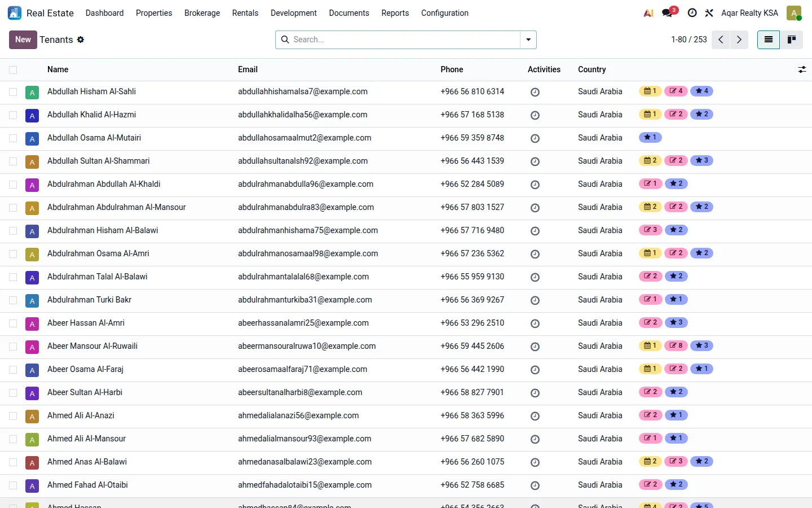This screenshot has width=812, height=508.
Task: Click the pink badge for Abeer Mansour Al-Ruwaili
Action: click(676, 346)
